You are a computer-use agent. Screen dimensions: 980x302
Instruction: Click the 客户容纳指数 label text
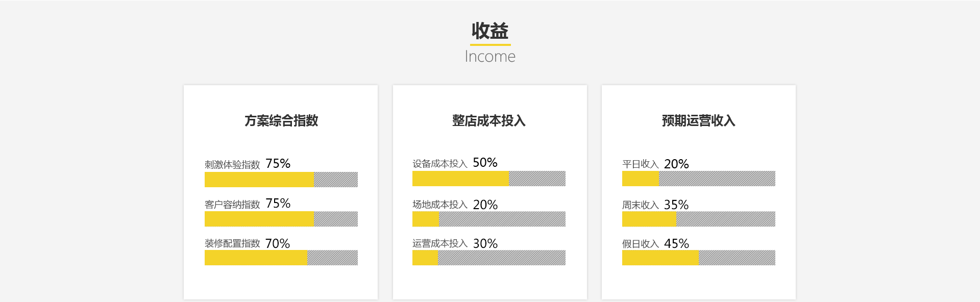(232, 204)
